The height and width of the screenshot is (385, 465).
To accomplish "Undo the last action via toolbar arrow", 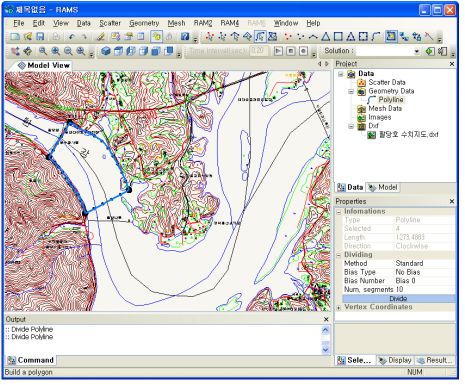I will tap(72, 37).
